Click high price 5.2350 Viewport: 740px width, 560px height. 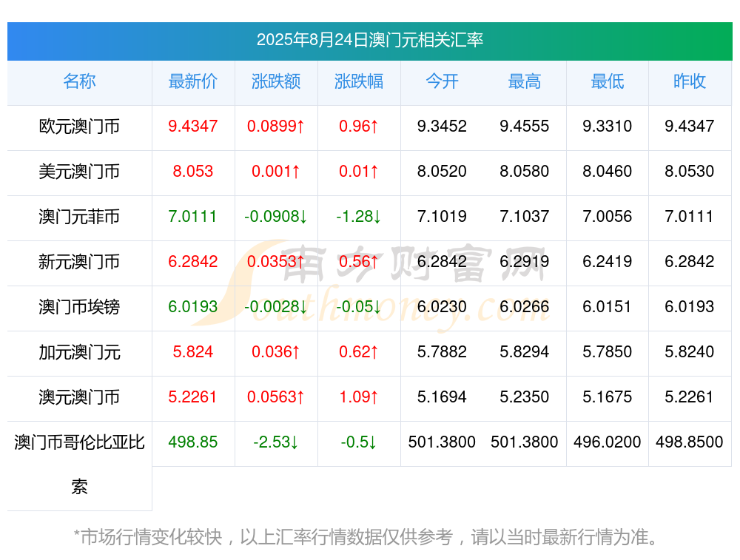tap(525, 397)
